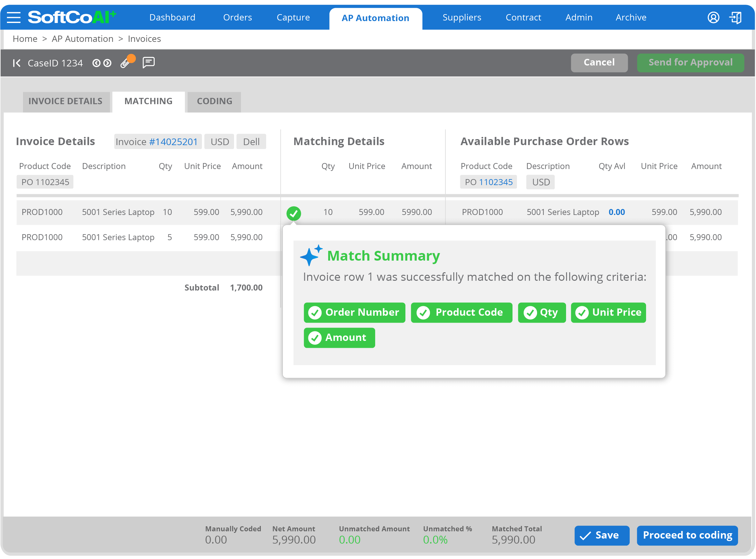Viewport: 756px width, 559px height.
Task: Click the user profile icon
Action: click(x=713, y=17)
